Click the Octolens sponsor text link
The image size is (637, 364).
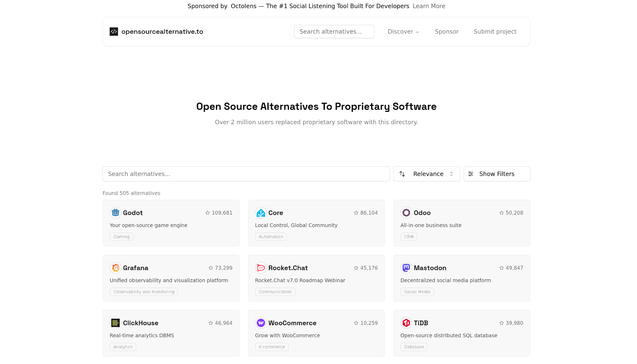click(x=320, y=6)
